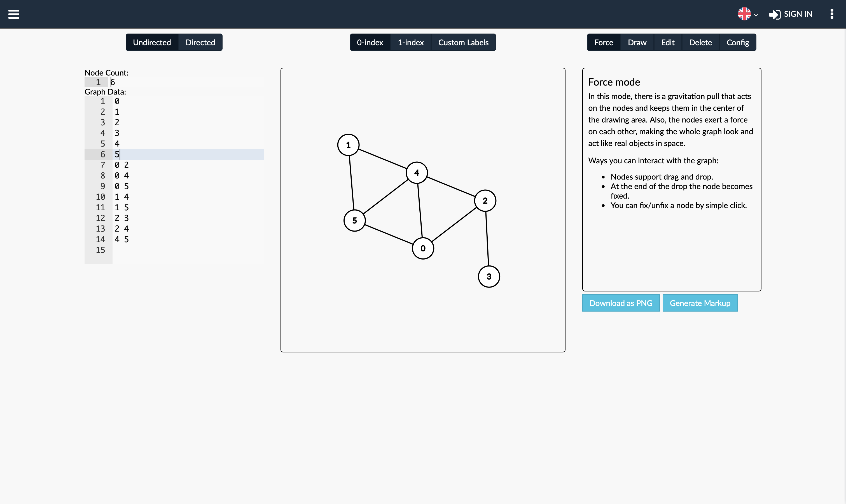Screen dimensions: 846x504
Task: Open three-dot options menu
Action: pyautogui.click(x=832, y=14)
